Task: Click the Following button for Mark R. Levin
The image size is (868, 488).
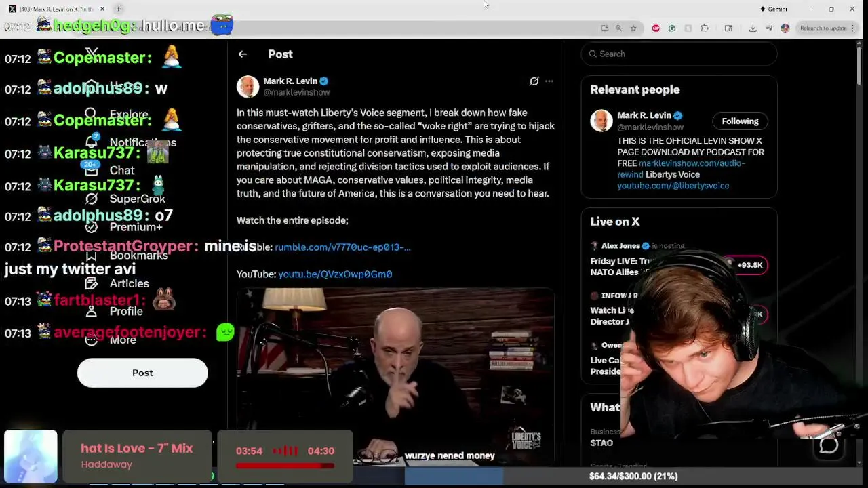Action: pos(740,121)
